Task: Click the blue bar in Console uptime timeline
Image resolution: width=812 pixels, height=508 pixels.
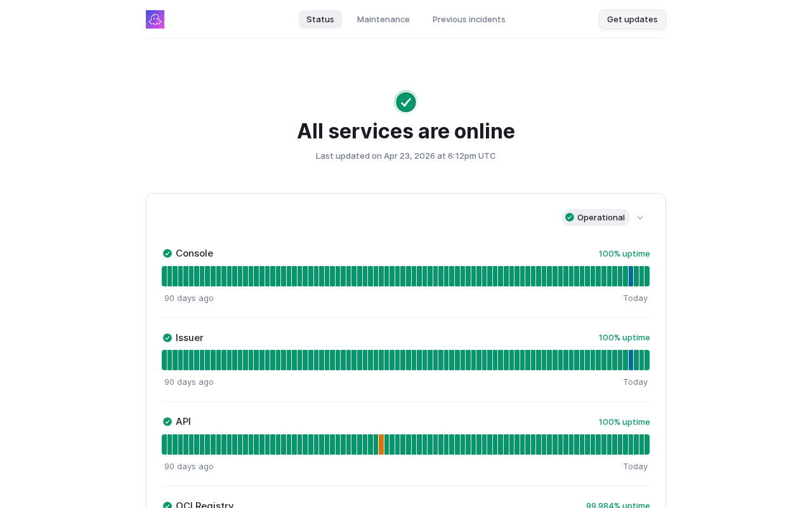Action: click(x=631, y=276)
